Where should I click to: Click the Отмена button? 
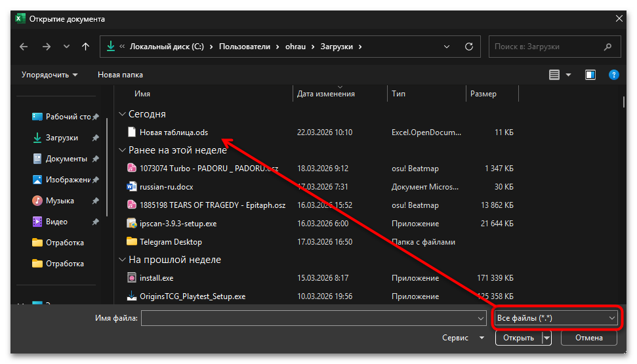pyautogui.click(x=588, y=338)
